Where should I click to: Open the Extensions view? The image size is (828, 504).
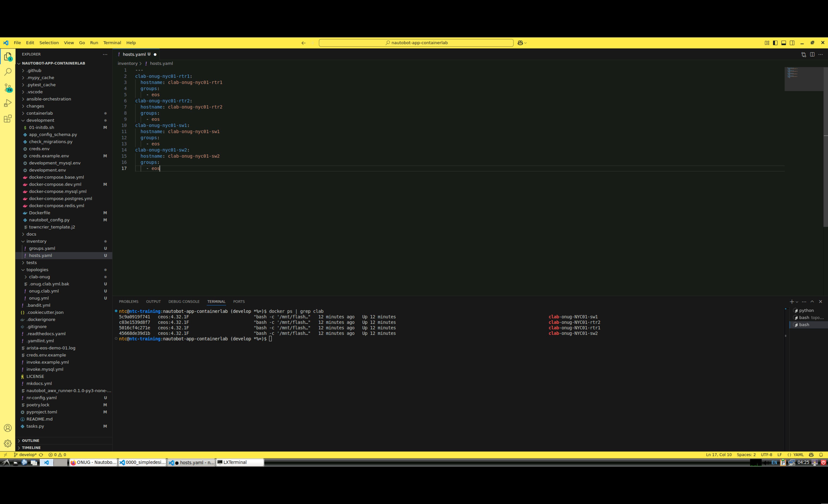point(8,119)
